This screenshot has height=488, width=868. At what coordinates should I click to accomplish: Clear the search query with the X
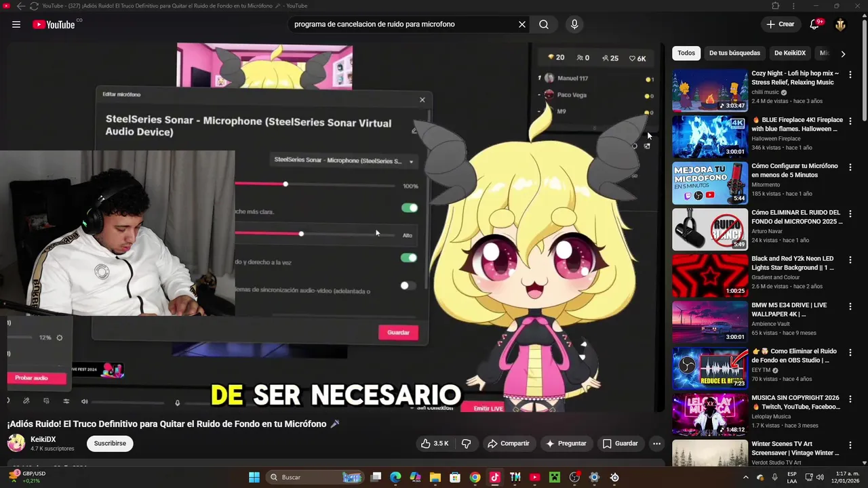tap(522, 24)
